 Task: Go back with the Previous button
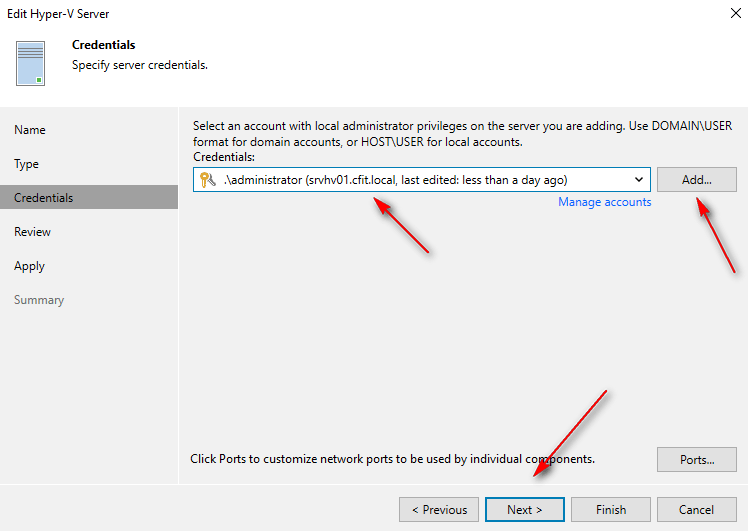coord(439,510)
